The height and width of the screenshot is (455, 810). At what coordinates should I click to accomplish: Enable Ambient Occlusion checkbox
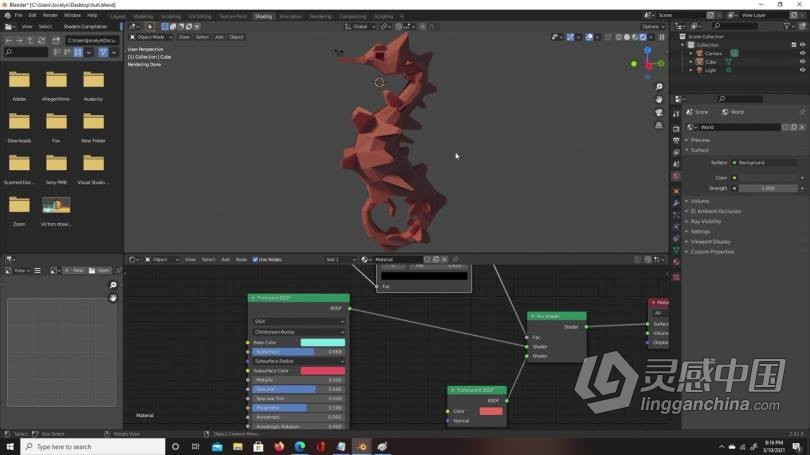[693, 211]
